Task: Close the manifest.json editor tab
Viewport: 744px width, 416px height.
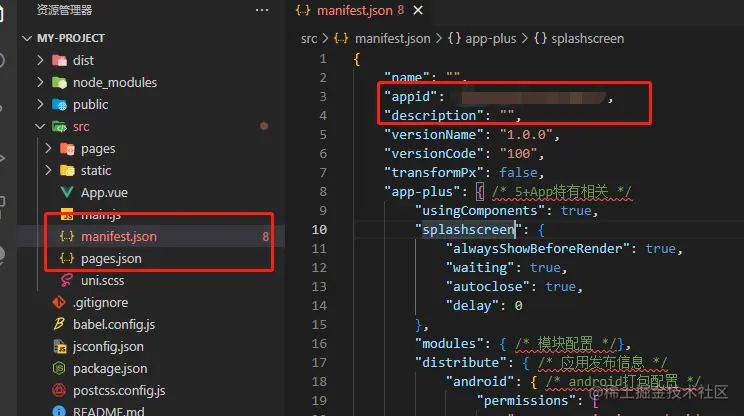Action: click(418, 10)
